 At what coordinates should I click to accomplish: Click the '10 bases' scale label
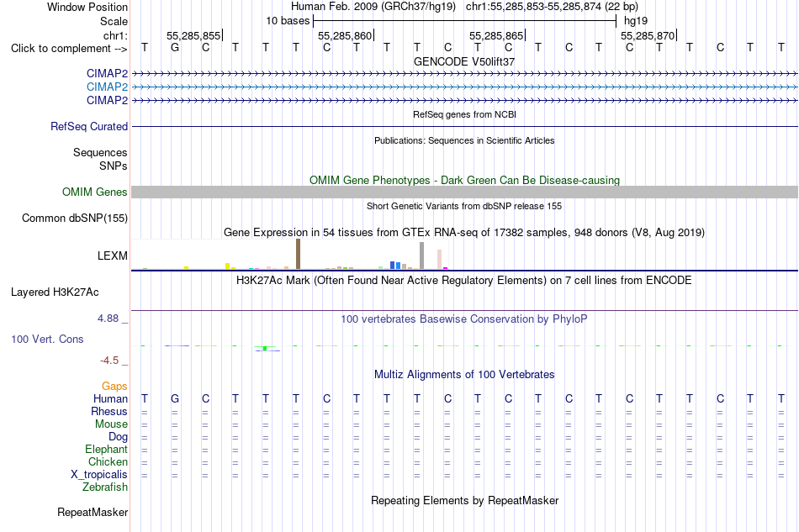[288, 21]
